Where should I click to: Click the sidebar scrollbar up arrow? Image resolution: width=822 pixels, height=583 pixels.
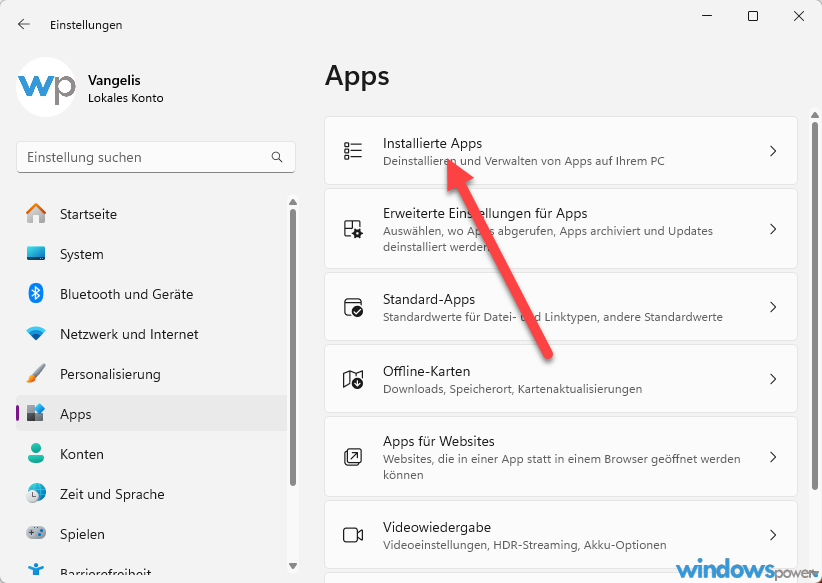pyautogui.click(x=293, y=202)
